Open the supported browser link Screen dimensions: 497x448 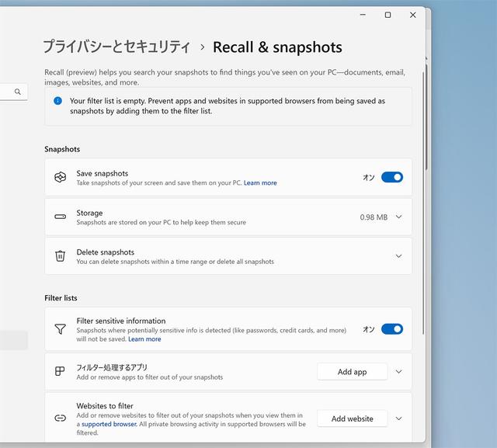(x=109, y=424)
